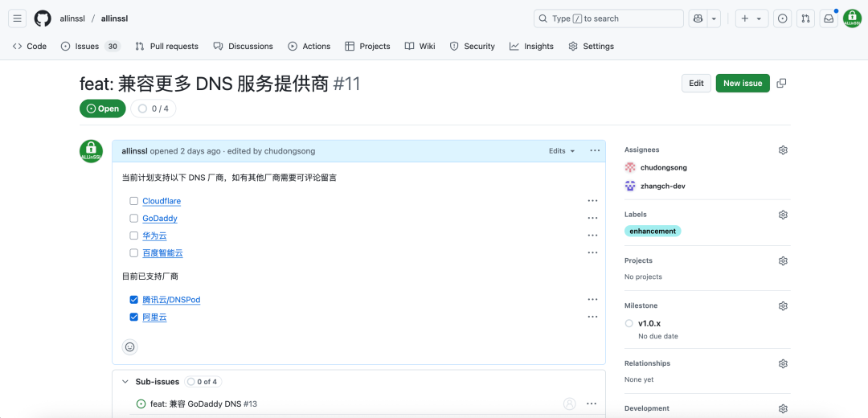Open the Security tab
868x418 pixels.
(473, 47)
